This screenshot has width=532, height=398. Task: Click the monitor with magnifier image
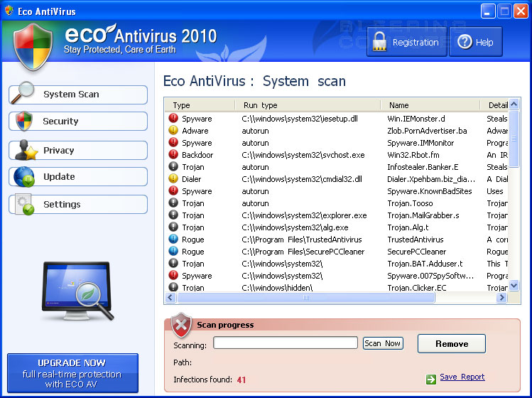77,289
